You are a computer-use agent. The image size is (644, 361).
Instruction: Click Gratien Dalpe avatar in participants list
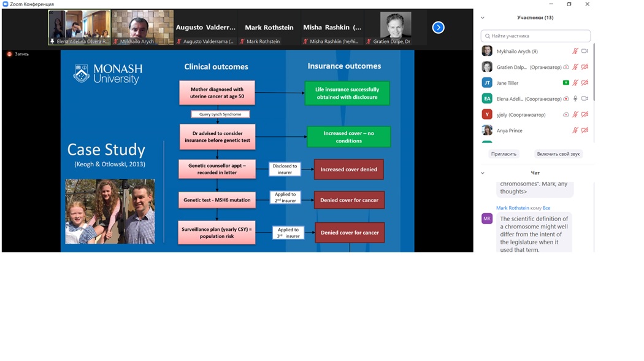pos(487,66)
